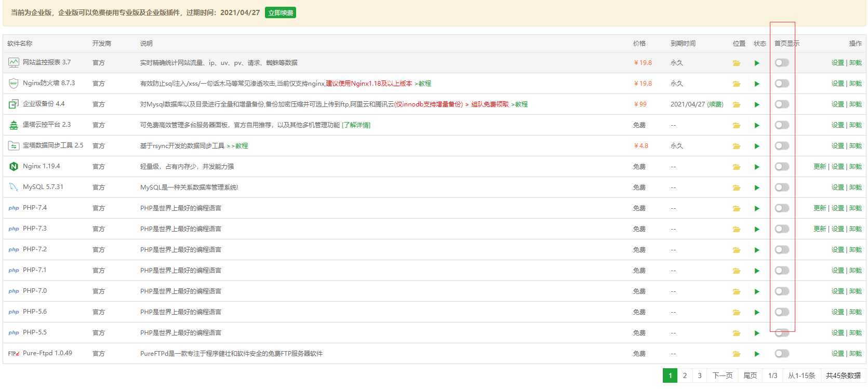Toggle homepage display for 网站监控报表 3.7

(782, 63)
